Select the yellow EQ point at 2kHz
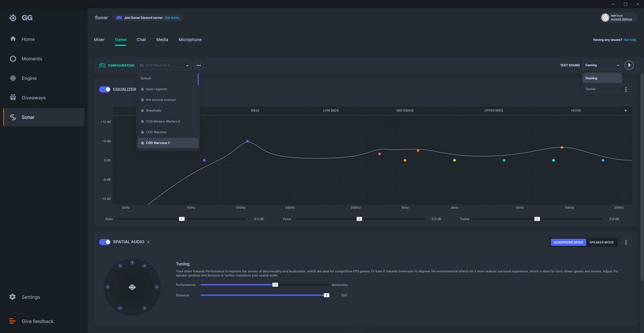The image size is (644, 333). [x=454, y=160]
